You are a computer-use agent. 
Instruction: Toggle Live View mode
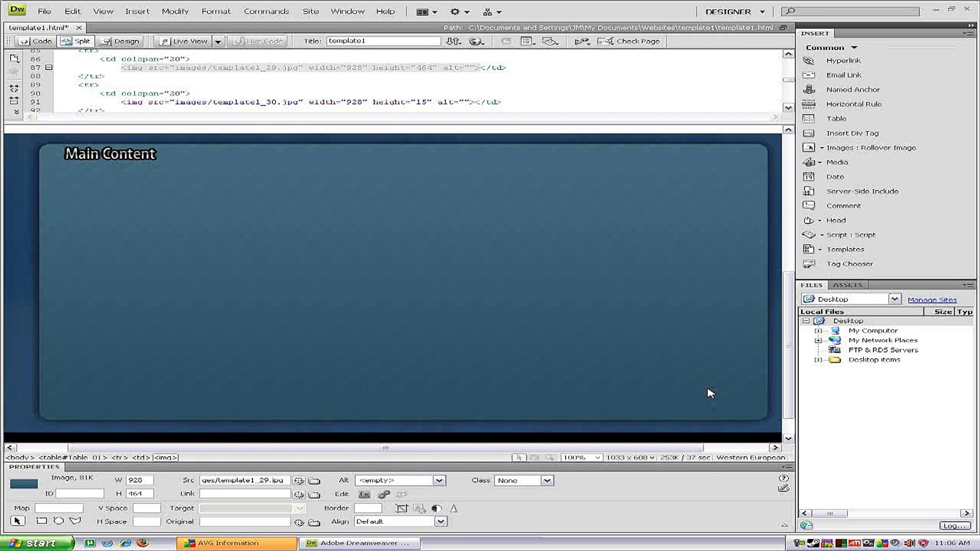184,41
